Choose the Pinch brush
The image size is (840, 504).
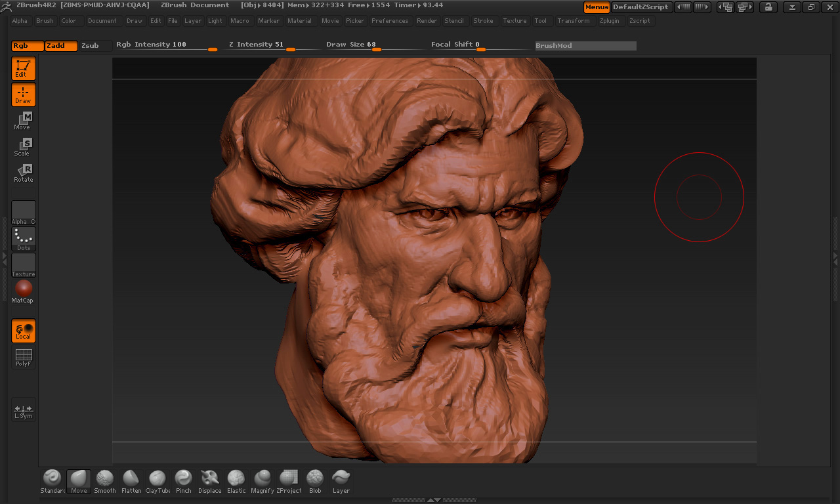pyautogui.click(x=184, y=481)
